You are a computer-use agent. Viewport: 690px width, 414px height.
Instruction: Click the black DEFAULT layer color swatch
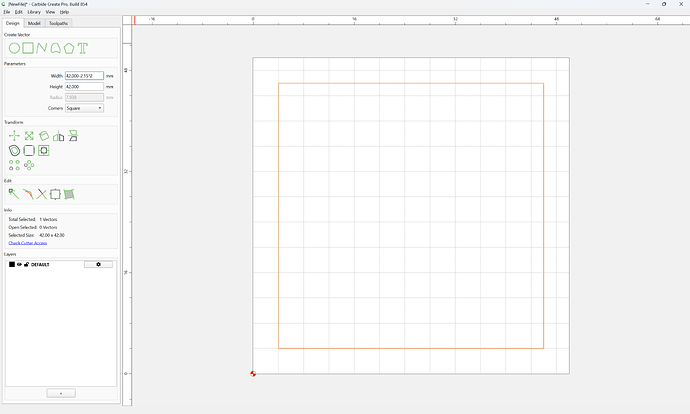12,264
